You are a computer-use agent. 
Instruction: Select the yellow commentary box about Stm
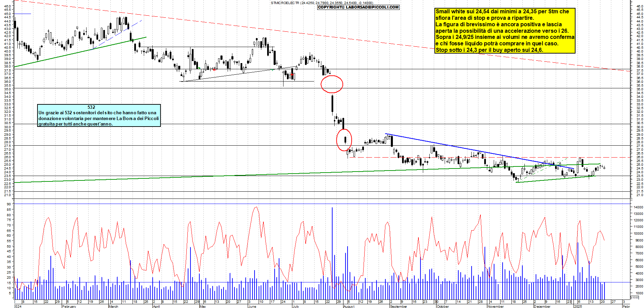505,31
